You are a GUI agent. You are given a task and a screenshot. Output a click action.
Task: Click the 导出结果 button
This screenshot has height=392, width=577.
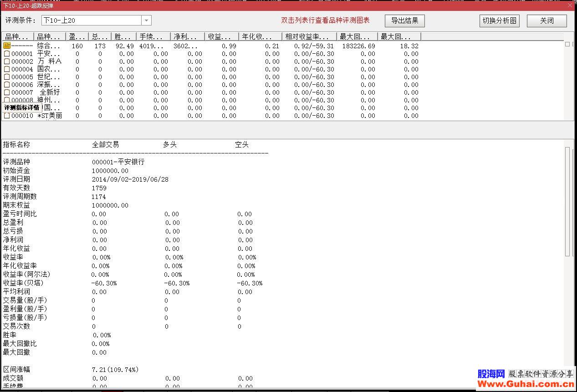(405, 20)
